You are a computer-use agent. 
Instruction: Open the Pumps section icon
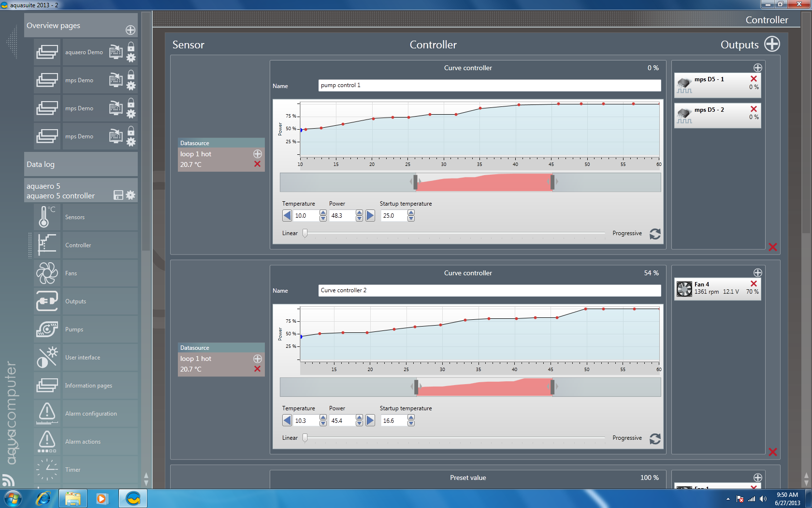tap(47, 329)
